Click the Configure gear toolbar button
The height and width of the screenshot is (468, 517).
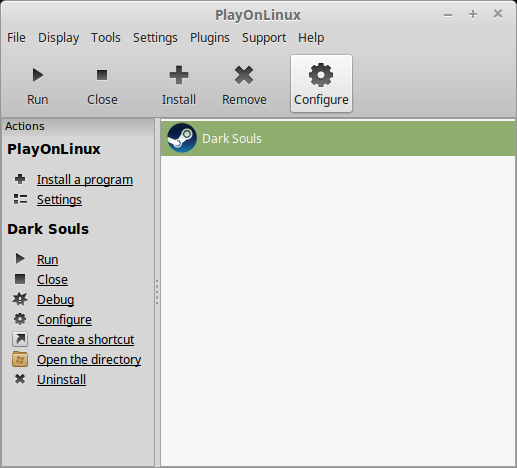pyautogui.click(x=321, y=83)
